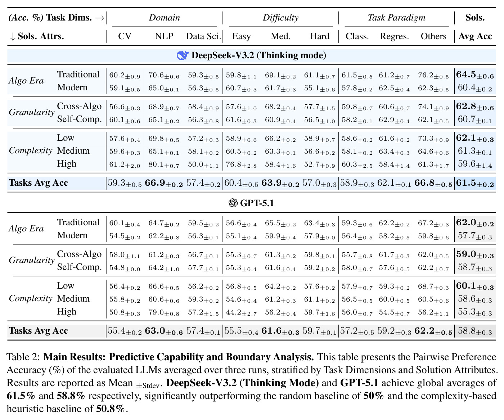Click the 'Regres.' column header
This screenshot has height=420, width=504.
pyautogui.click(x=395, y=36)
